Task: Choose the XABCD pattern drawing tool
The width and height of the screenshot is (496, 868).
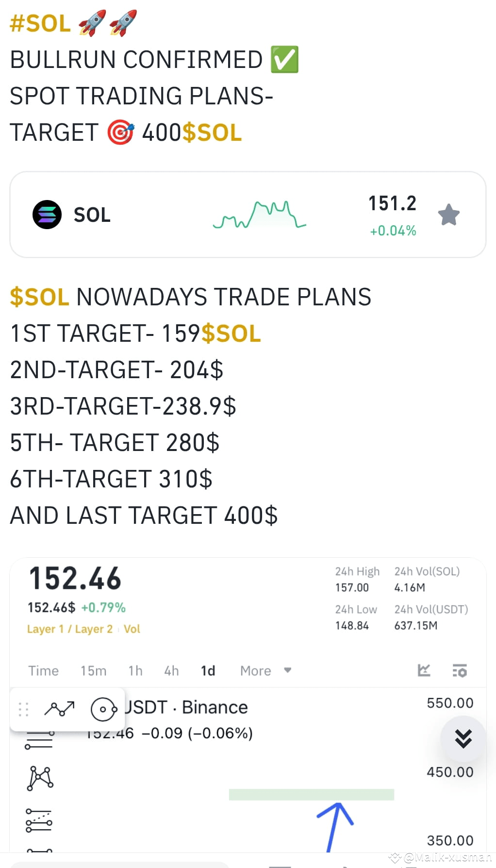Action: coord(40,777)
